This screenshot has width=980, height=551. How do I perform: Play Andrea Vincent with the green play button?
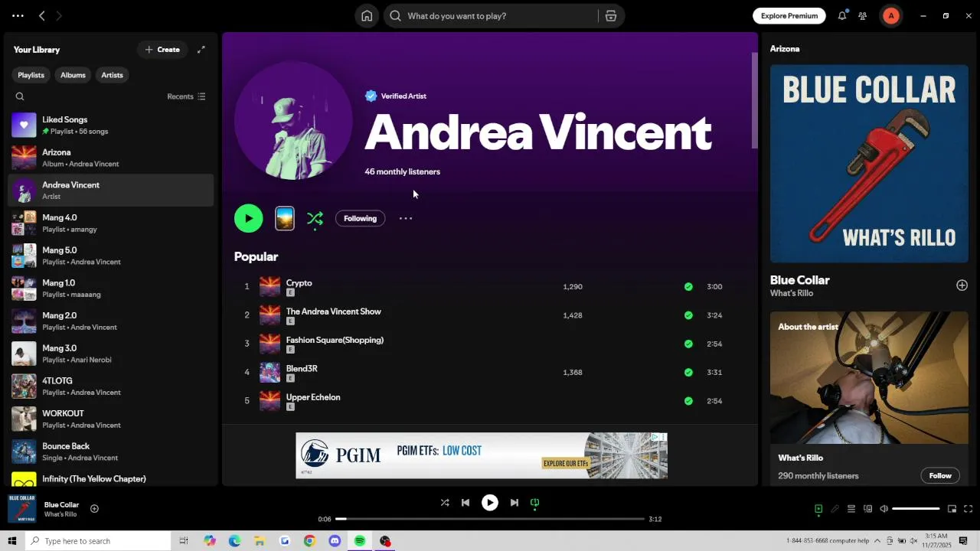coord(249,218)
